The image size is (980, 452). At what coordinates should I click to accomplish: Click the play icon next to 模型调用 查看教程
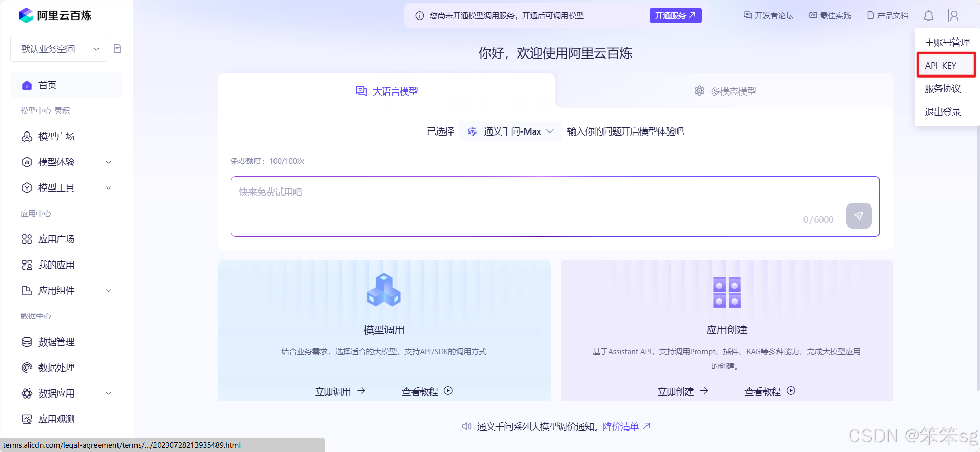[x=448, y=391]
